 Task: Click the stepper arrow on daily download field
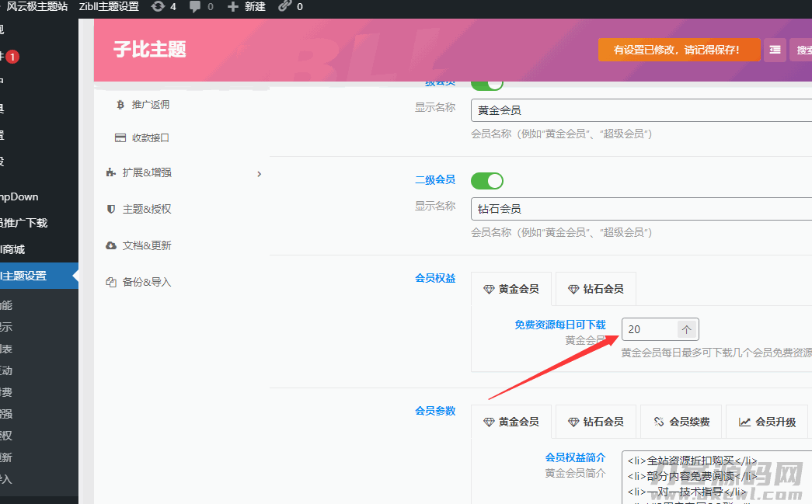pos(687,329)
